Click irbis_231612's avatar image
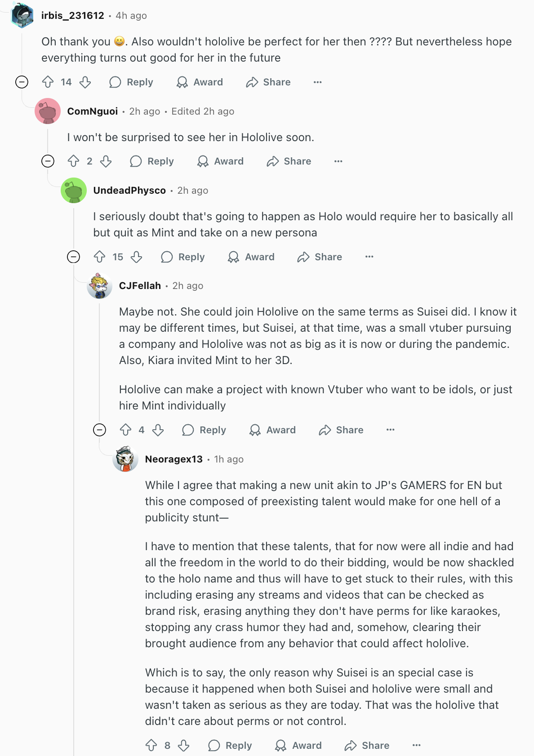Image resolution: width=534 pixels, height=756 pixels. tap(22, 15)
